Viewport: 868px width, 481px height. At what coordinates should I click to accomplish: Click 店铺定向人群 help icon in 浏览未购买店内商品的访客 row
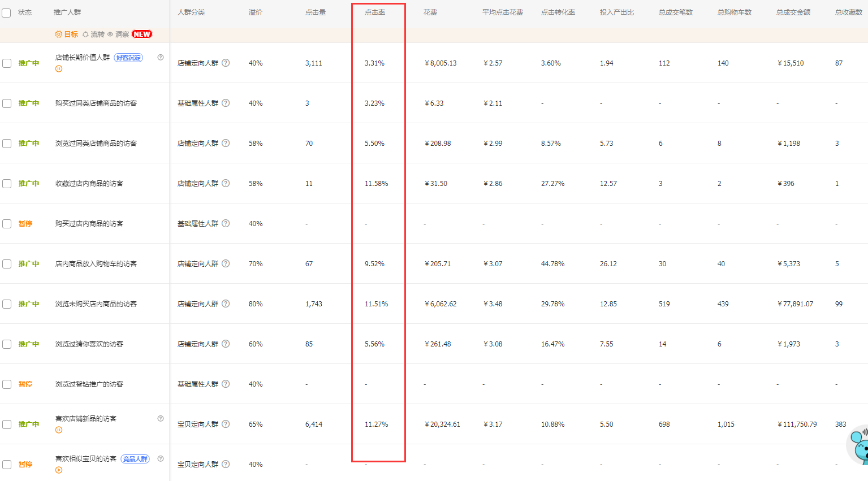coord(226,304)
